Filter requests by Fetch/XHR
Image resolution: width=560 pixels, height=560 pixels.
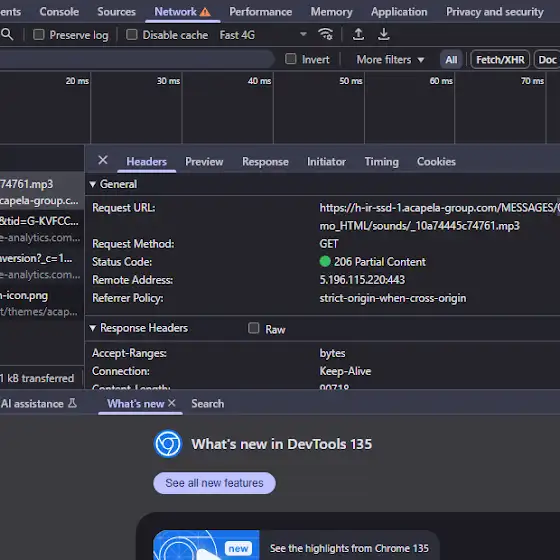pos(500,59)
